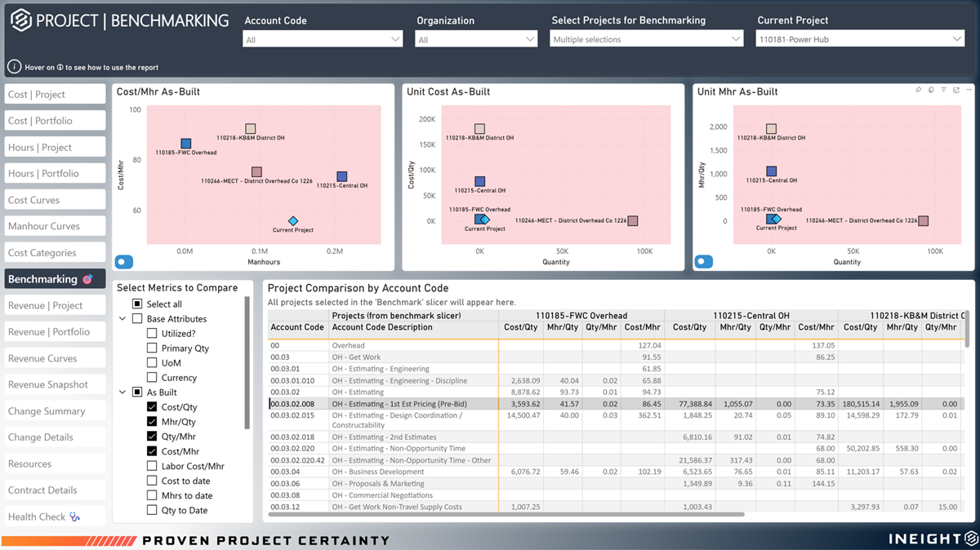Select 110215-Central OH marker in Unit Mhr chart
Image resolution: width=980 pixels, height=550 pixels.
(x=771, y=171)
